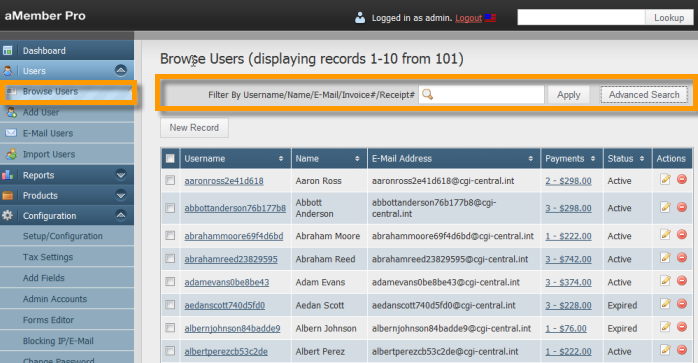Delete user abbottanderson76b177b8 with red icon
This screenshot has width=698, height=363.
pos(682,207)
